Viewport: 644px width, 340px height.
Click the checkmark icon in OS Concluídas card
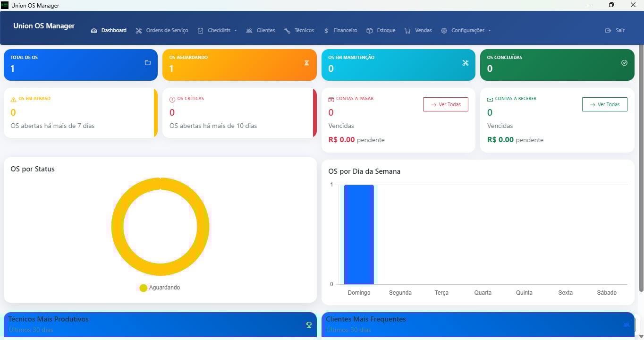[624, 63]
